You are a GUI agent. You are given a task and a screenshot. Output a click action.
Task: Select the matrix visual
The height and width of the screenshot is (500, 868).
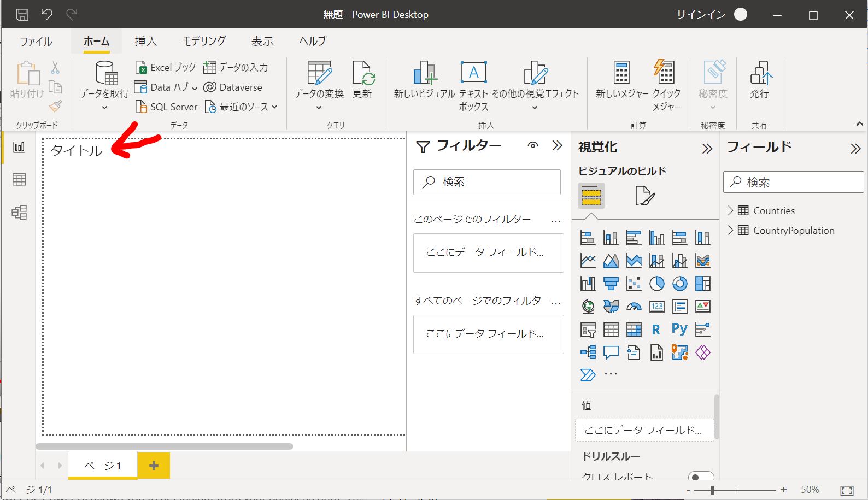click(x=634, y=330)
